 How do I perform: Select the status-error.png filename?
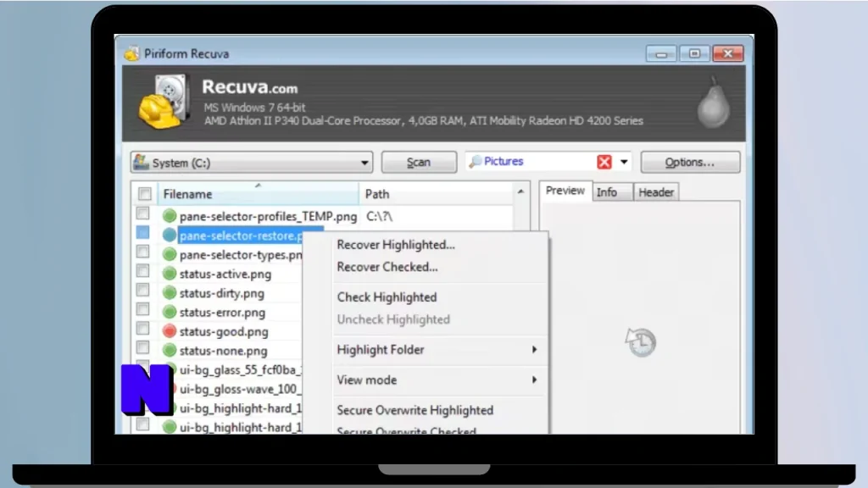(222, 313)
